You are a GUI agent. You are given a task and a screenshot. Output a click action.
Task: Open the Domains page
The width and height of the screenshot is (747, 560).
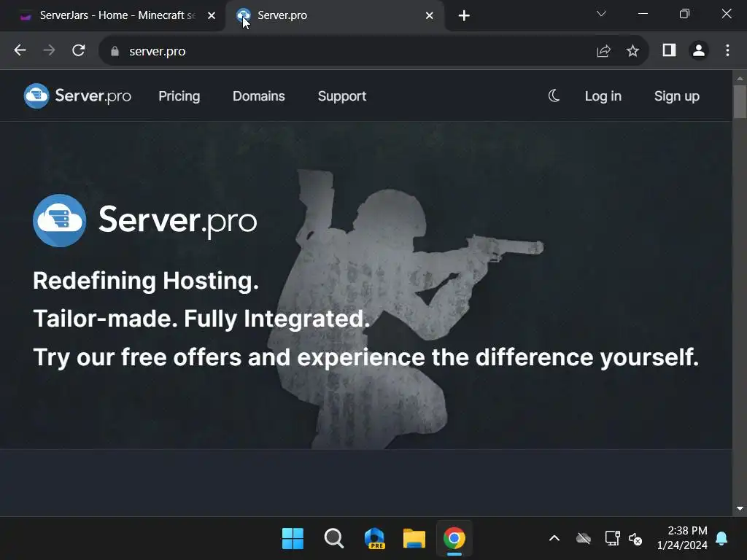(259, 96)
